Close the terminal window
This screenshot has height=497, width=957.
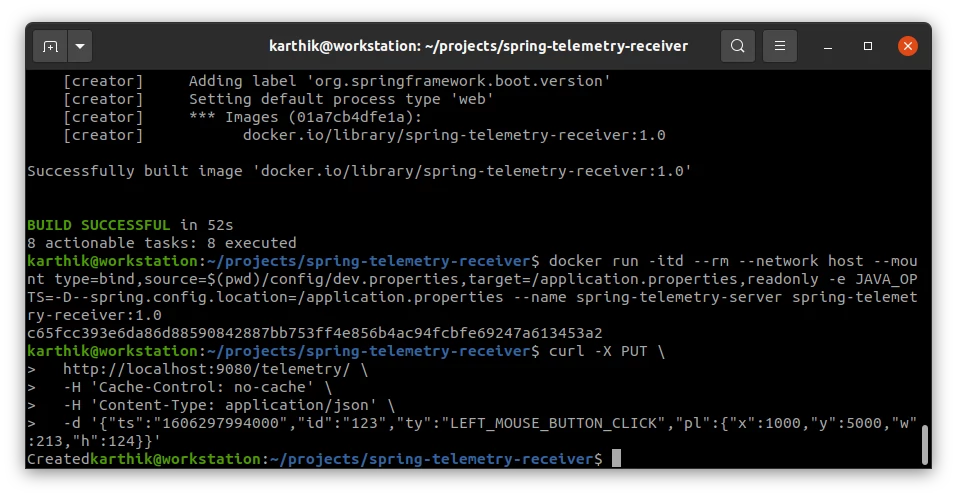pos(908,46)
